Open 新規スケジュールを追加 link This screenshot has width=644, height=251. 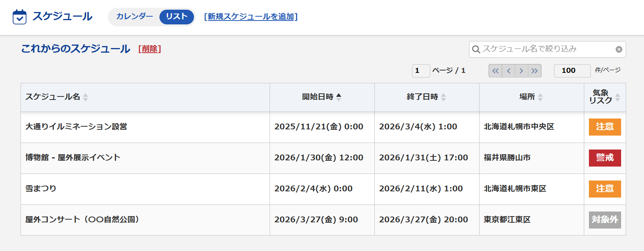[251, 17]
